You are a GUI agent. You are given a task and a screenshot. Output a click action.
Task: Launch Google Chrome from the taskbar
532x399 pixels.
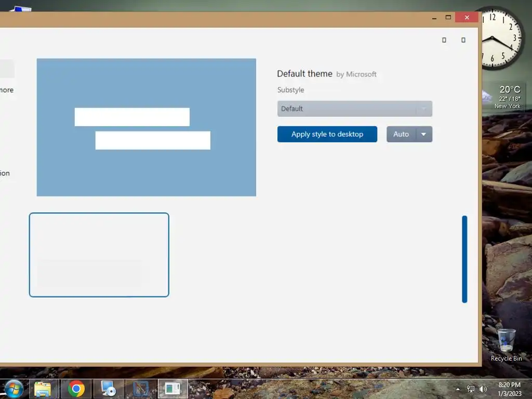pyautogui.click(x=76, y=389)
